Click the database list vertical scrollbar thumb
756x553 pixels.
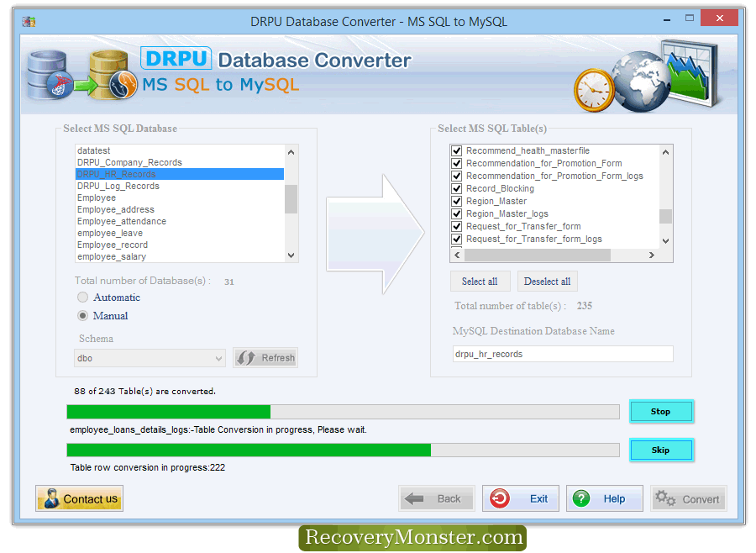pyautogui.click(x=291, y=199)
